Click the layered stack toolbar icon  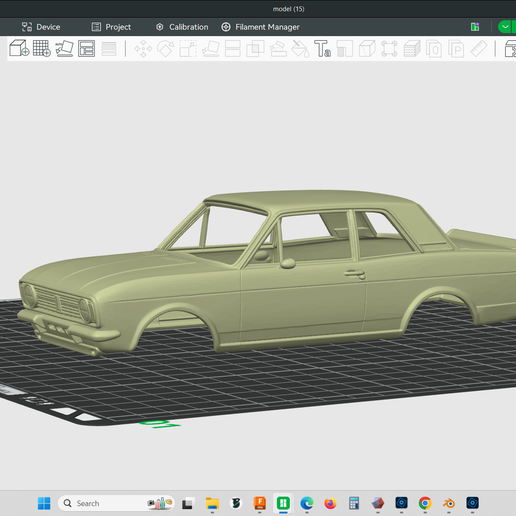pos(412,49)
